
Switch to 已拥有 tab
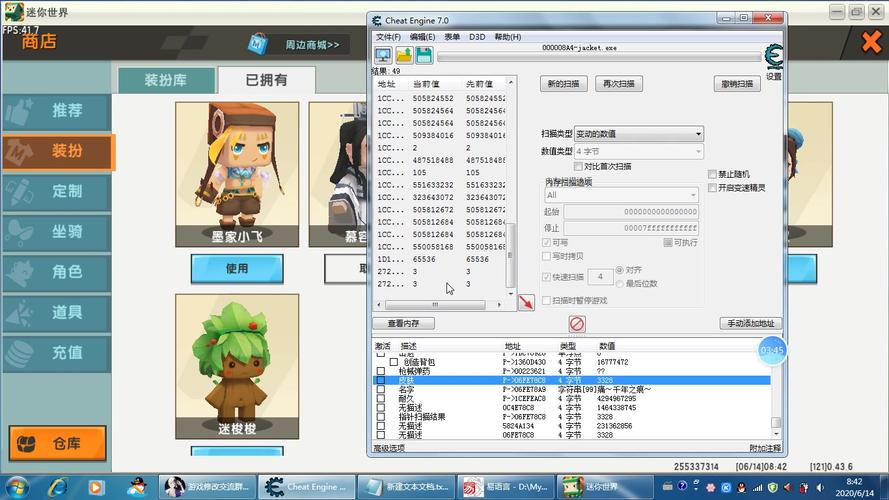(x=266, y=80)
